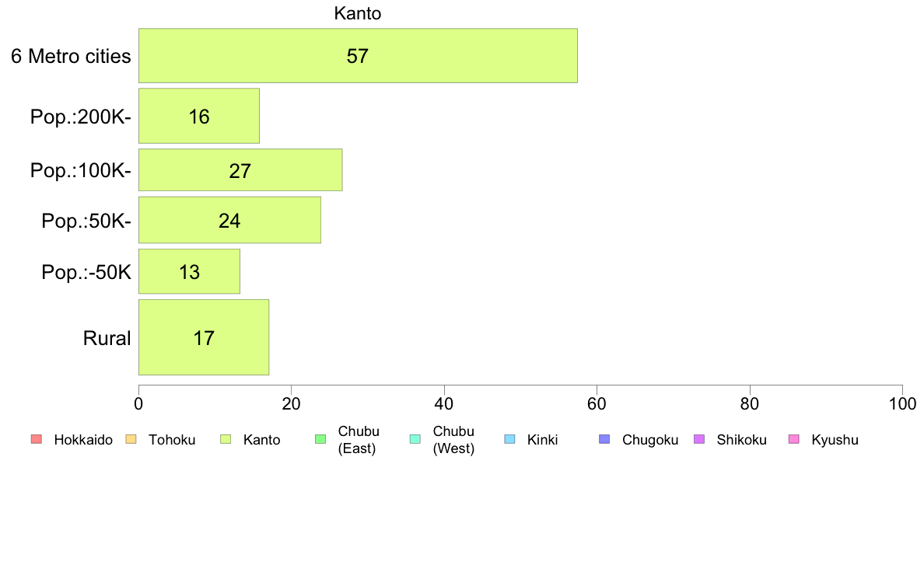The width and height of the screenshot is (924, 572).
Task: Select the Pop.:100K- bar showing 27
Action: click(240, 170)
